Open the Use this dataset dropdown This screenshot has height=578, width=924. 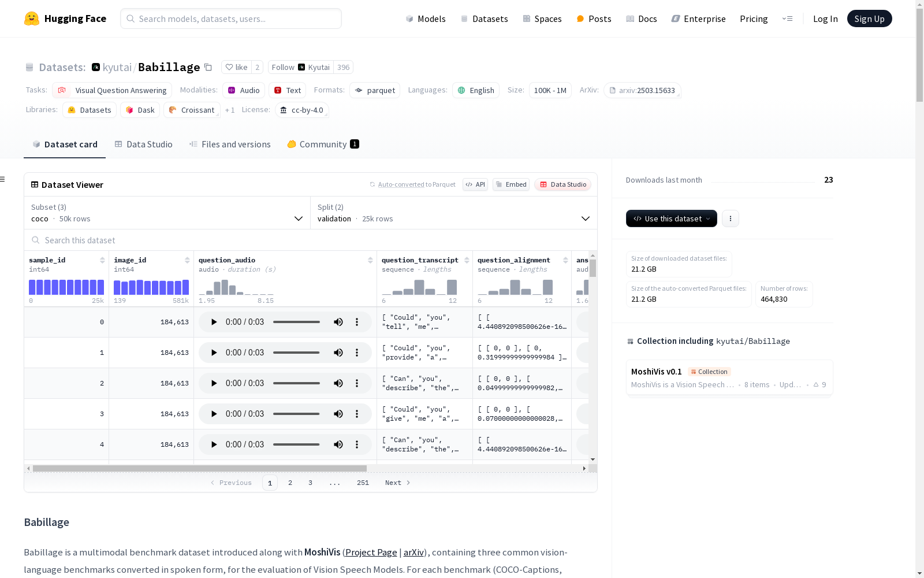click(x=672, y=218)
